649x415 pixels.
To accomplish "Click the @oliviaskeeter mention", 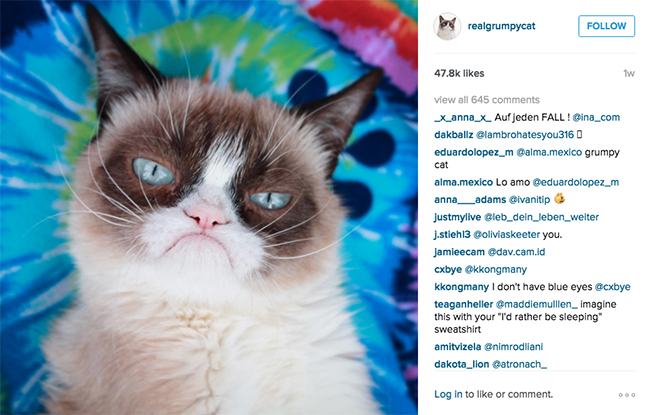I will pyautogui.click(x=507, y=235).
